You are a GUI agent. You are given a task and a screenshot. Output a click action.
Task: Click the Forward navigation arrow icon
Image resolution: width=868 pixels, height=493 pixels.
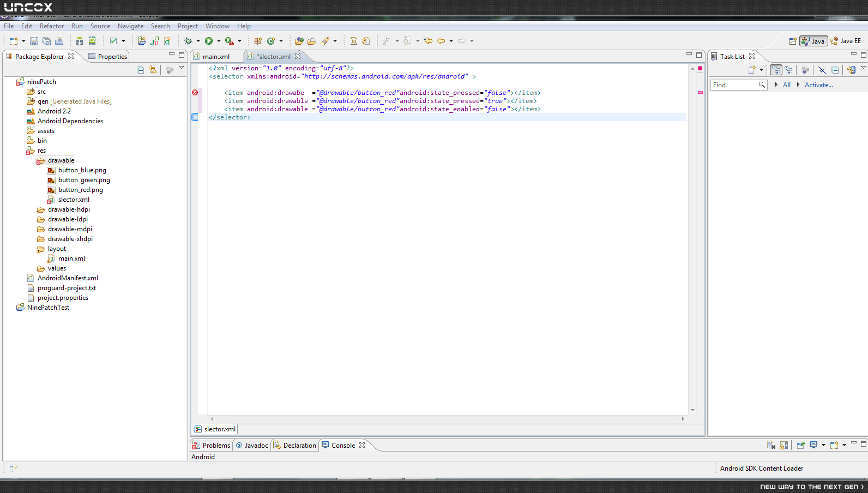pos(462,41)
